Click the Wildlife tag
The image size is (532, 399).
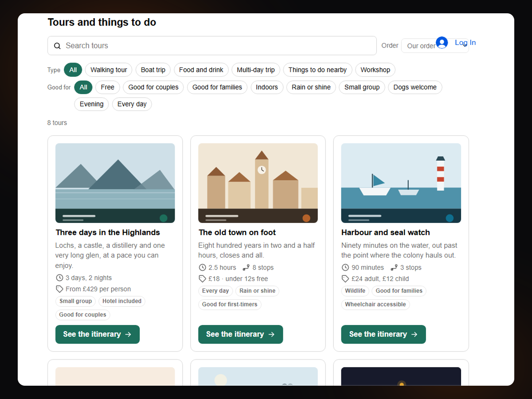pos(355,291)
